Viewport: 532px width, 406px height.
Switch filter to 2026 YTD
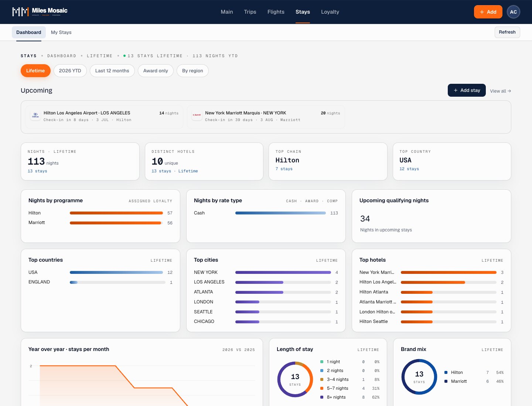(x=70, y=71)
